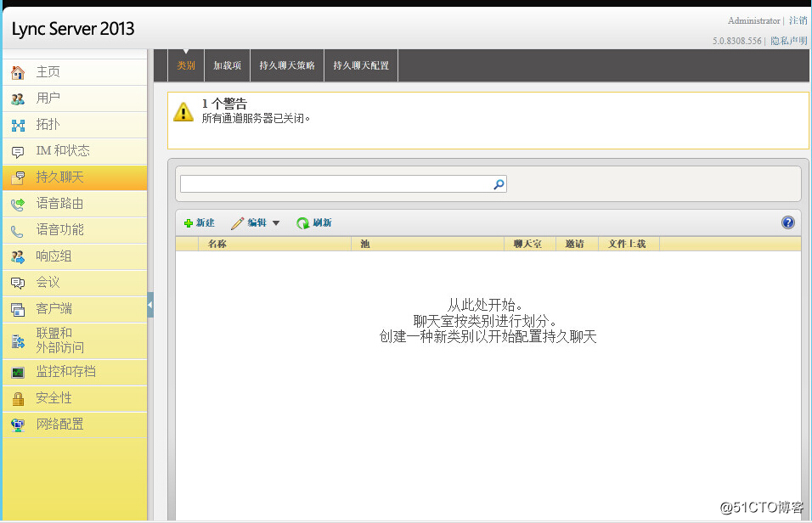The image size is (812, 523).
Task: Click the green refresh 刷新 icon
Action: 302,223
